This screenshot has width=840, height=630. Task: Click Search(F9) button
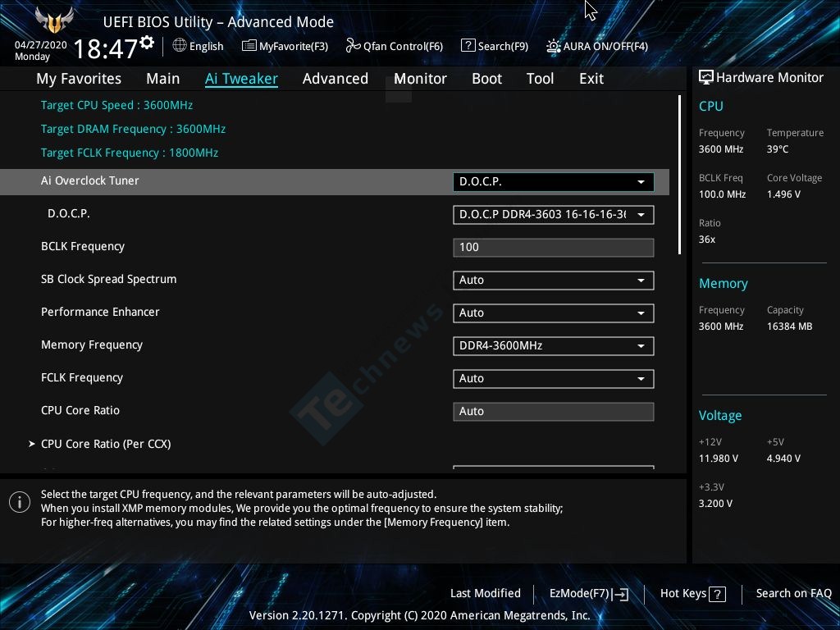pyautogui.click(x=495, y=46)
